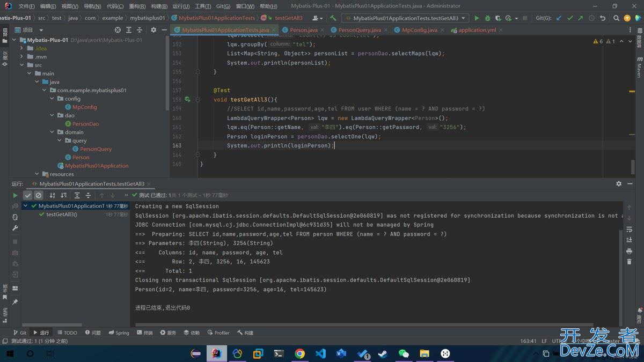The height and width of the screenshot is (362, 644).
Task: Click the Debug bug icon in toolbar
Action: (x=487, y=18)
